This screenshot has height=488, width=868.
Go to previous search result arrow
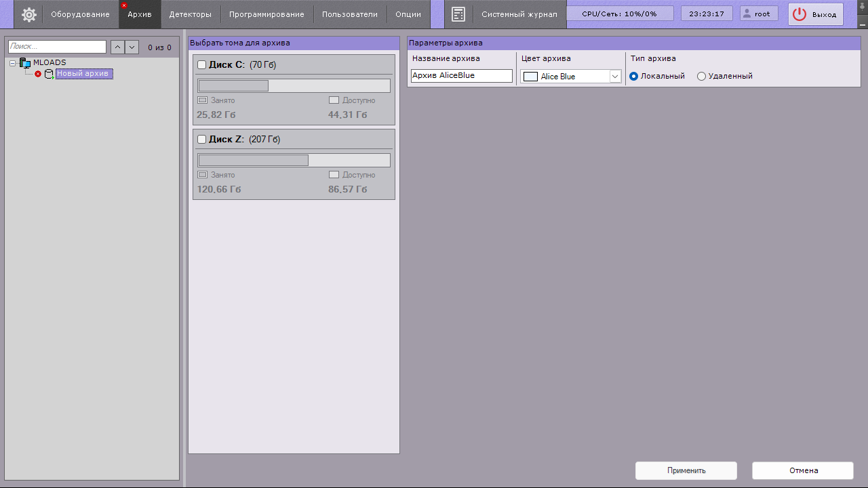click(117, 47)
